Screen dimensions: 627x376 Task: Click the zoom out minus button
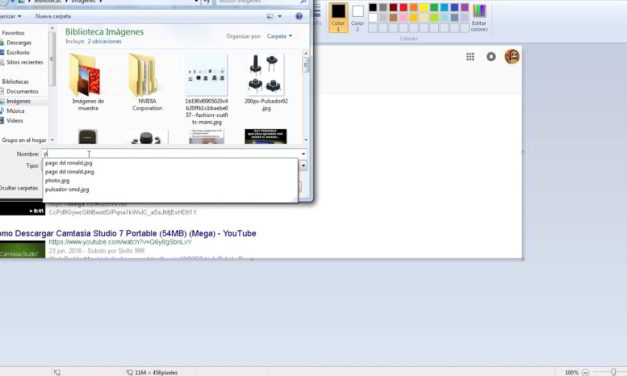[x=585, y=372]
